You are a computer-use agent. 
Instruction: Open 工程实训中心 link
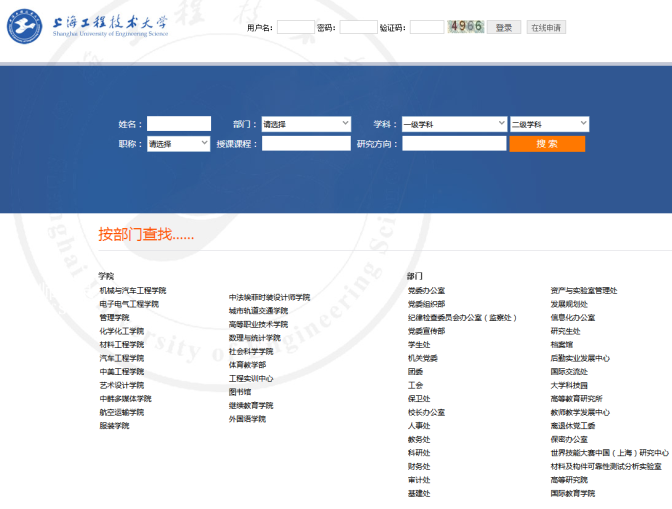(251, 378)
